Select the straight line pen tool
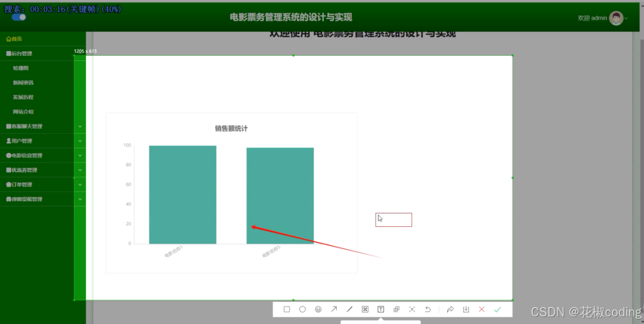The width and height of the screenshot is (644, 324). point(349,309)
